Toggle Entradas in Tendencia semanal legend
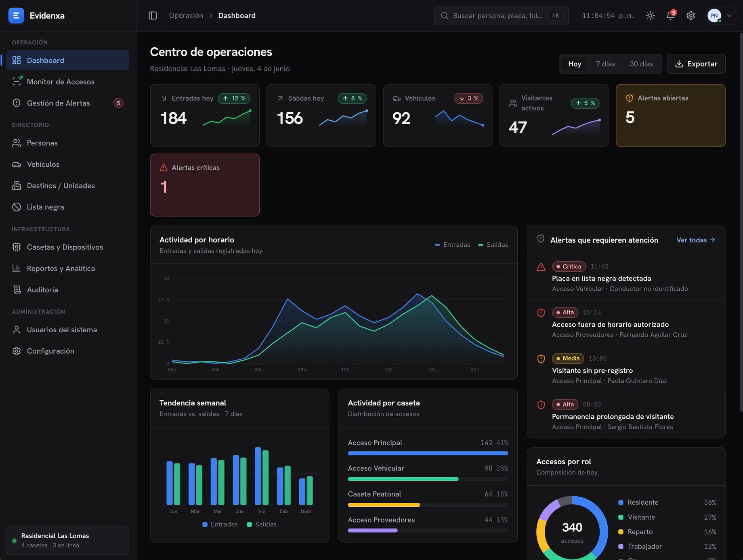 tap(220, 524)
